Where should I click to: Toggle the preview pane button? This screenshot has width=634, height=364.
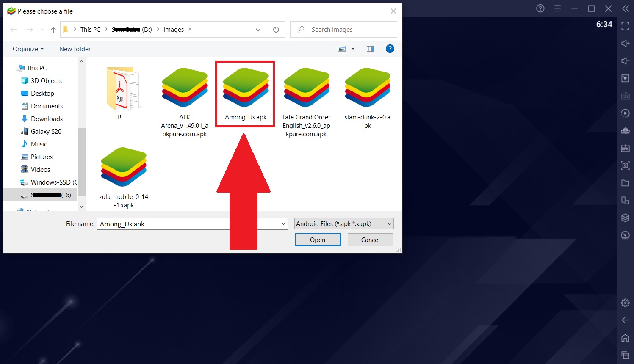pos(371,49)
